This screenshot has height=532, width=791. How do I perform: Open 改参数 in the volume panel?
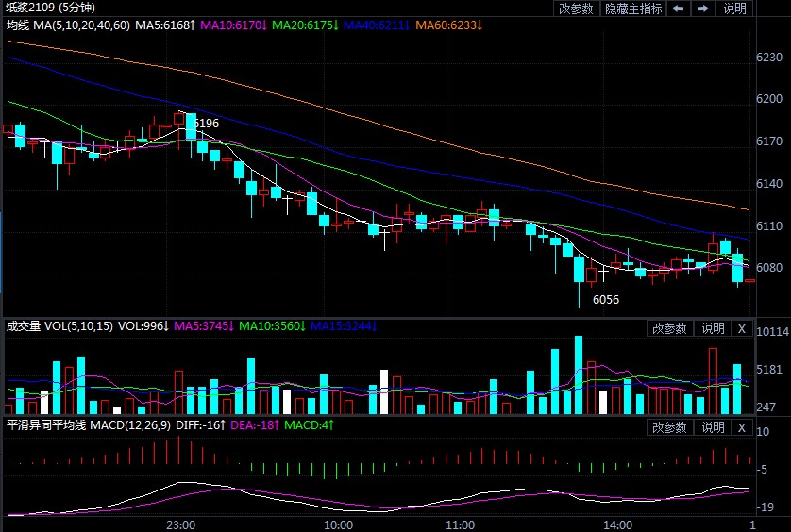(669, 328)
